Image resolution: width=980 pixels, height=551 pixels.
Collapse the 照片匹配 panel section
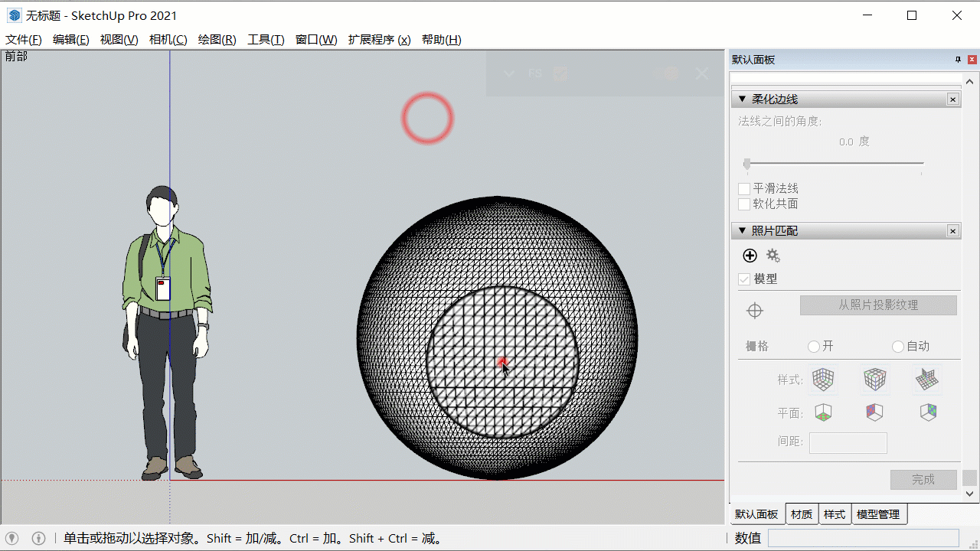(742, 231)
